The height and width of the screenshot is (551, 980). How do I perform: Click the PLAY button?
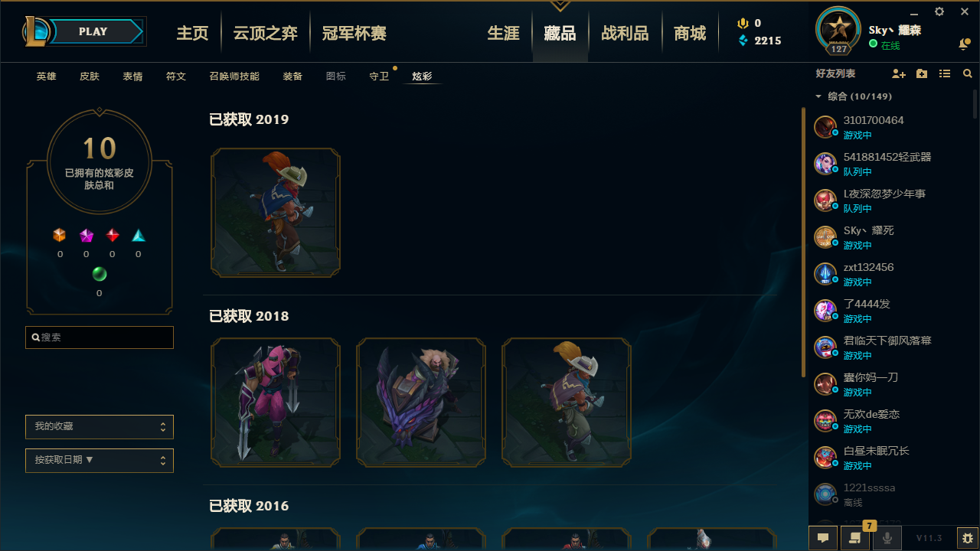pos(93,31)
